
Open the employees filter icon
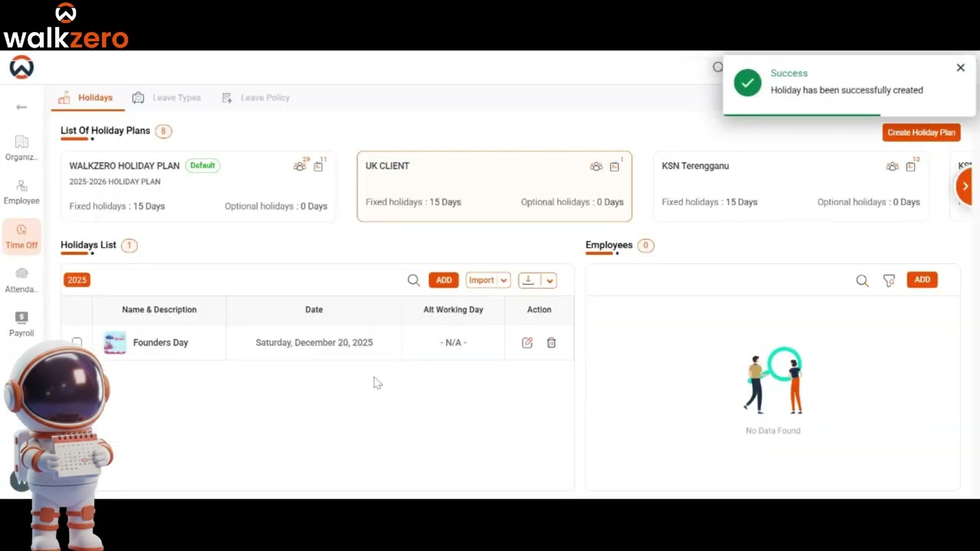click(x=889, y=281)
